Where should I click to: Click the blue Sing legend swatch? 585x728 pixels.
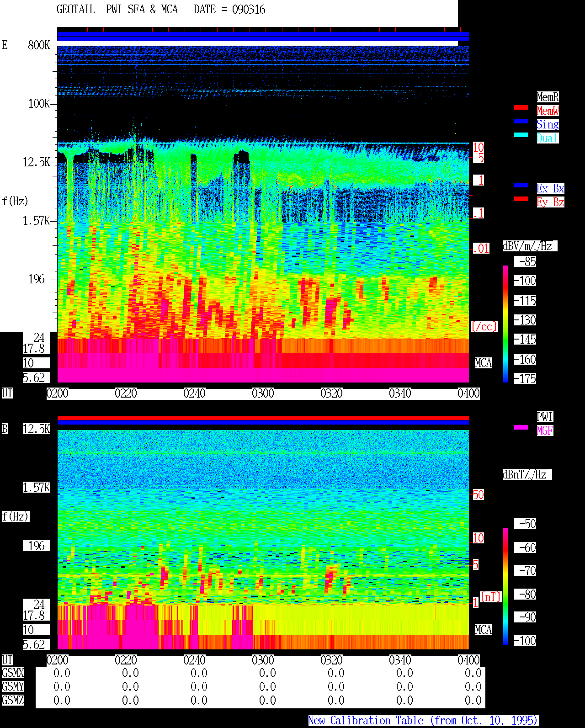521,121
